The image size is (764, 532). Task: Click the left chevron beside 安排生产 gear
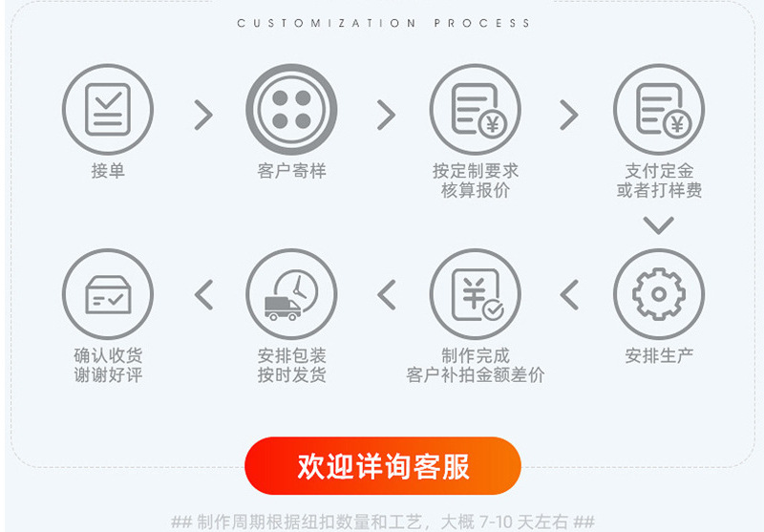point(568,295)
